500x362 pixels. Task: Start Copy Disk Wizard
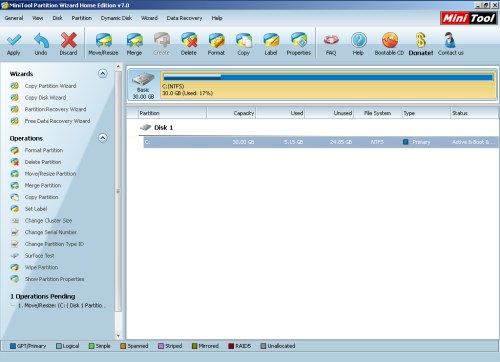pos(45,98)
